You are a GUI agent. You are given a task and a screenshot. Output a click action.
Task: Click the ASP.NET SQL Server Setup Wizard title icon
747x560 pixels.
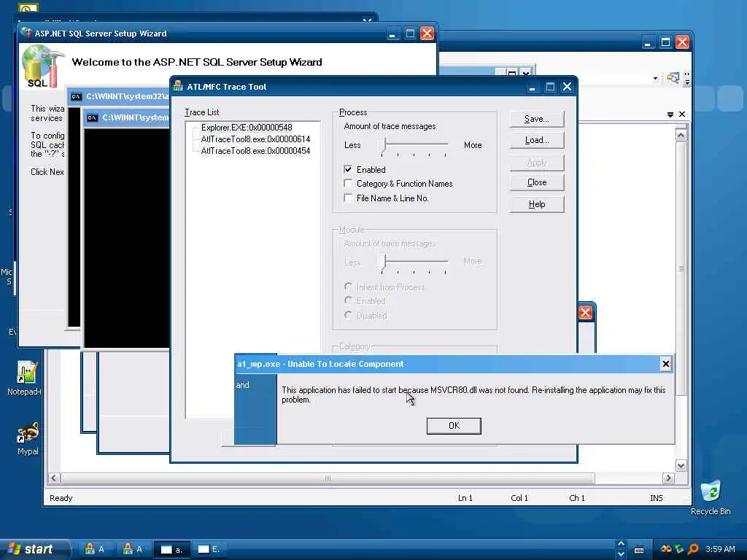[x=26, y=33]
